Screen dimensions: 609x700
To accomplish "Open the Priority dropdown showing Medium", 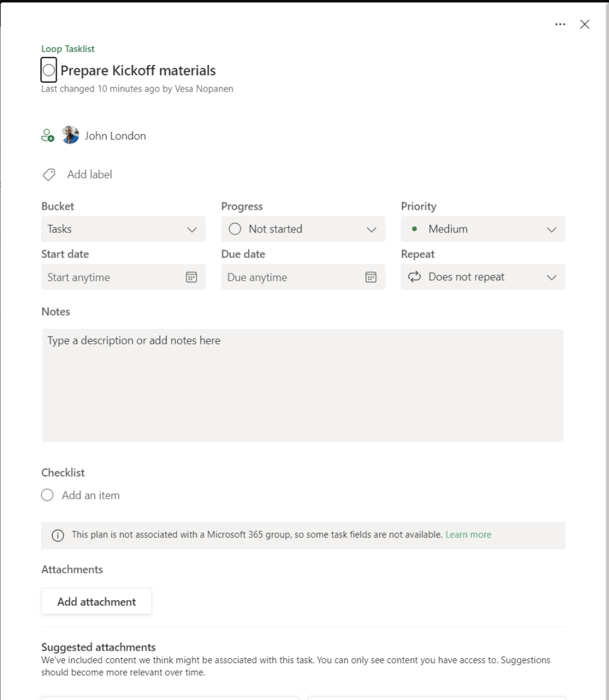I will (483, 229).
